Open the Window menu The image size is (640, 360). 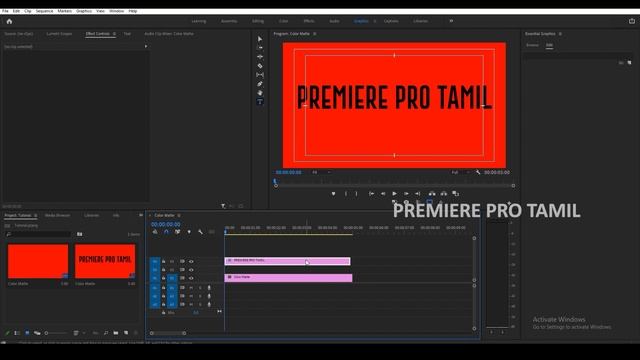point(116,11)
